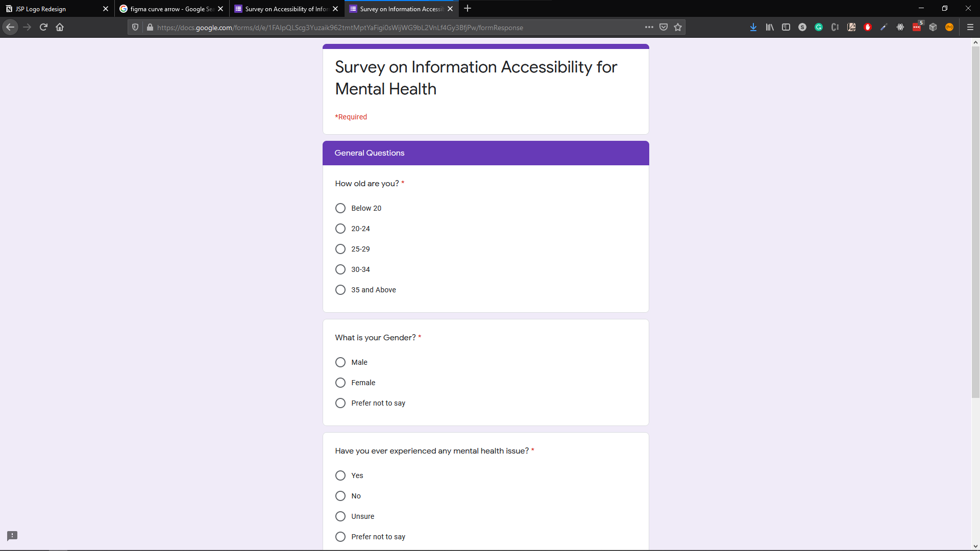Click the report problem feedback icon
Screen dimensions: 980x551
[x=12, y=536]
